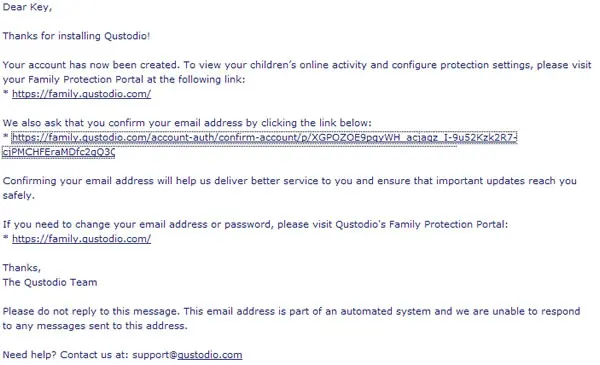Click the qustodio.com support email link
This screenshot has width=600, height=365.
point(210,355)
